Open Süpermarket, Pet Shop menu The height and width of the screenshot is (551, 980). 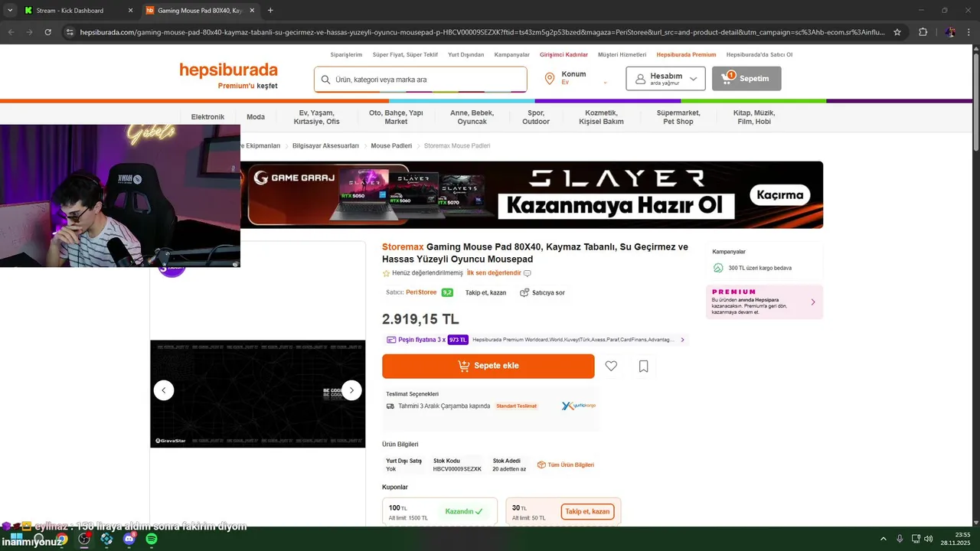coord(678,117)
